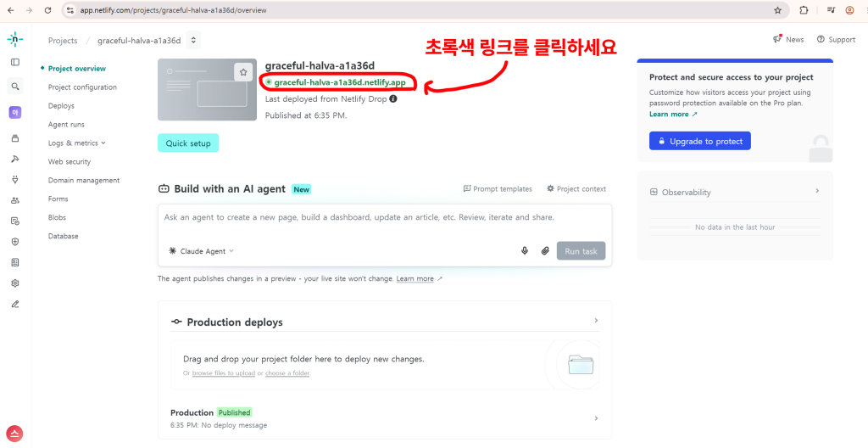Image resolution: width=868 pixels, height=448 pixels.
Task: Click Upgrade to protect button
Action: pyautogui.click(x=700, y=141)
